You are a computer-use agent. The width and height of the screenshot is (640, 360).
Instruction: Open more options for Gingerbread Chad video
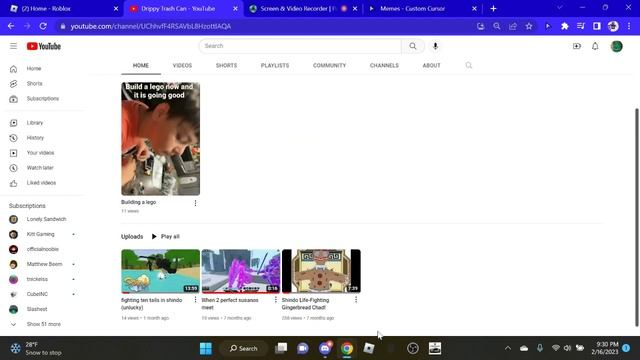pos(356,300)
